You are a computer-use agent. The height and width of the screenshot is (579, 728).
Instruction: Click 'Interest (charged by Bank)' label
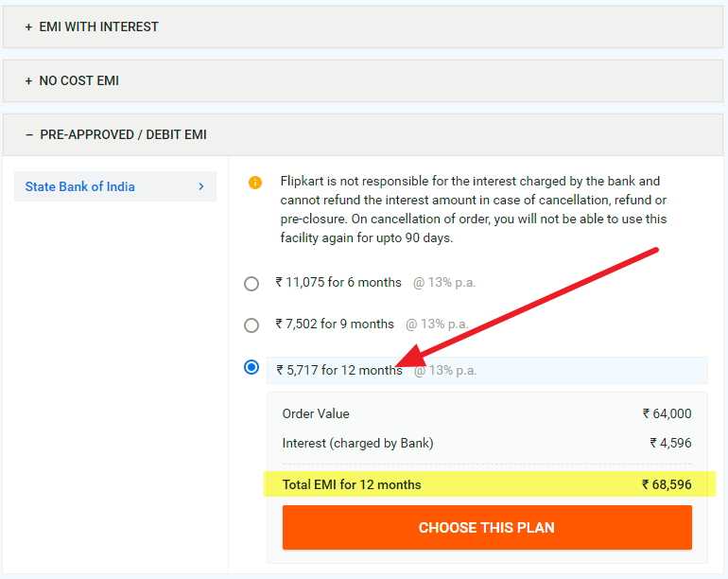pos(357,443)
